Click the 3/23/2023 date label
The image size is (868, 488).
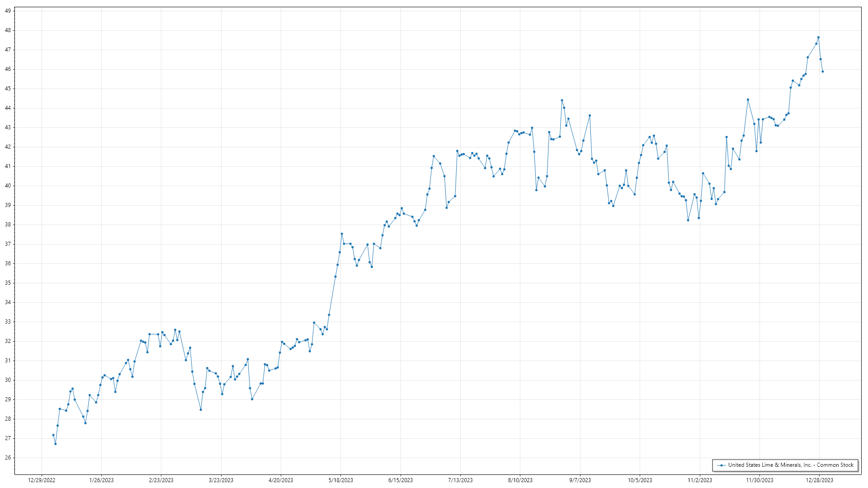(221, 480)
